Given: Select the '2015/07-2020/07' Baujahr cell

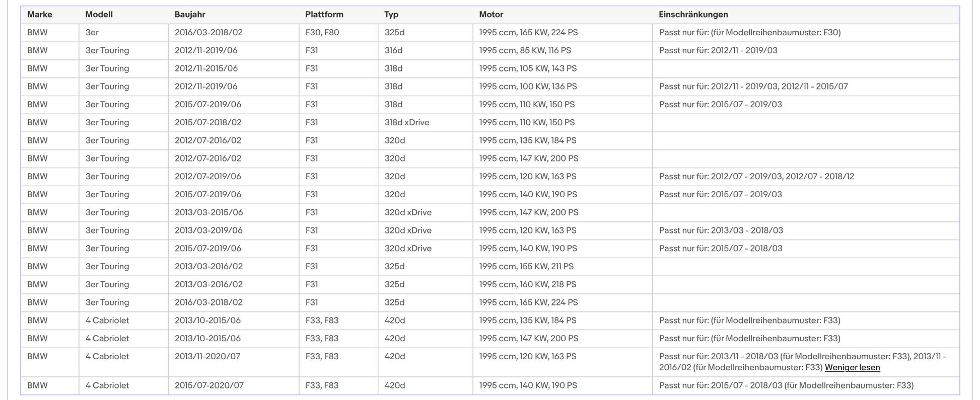Looking at the screenshot, I should (209, 385).
